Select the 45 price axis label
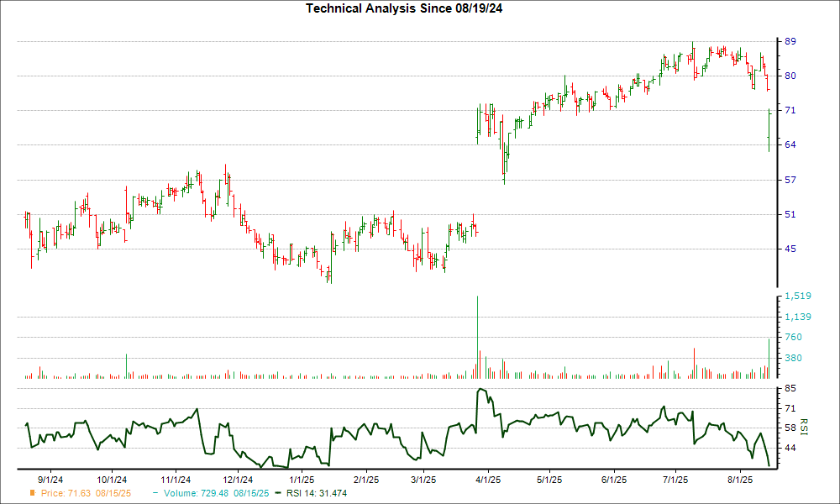The width and height of the screenshot is (840, 504). coord(790,249)
